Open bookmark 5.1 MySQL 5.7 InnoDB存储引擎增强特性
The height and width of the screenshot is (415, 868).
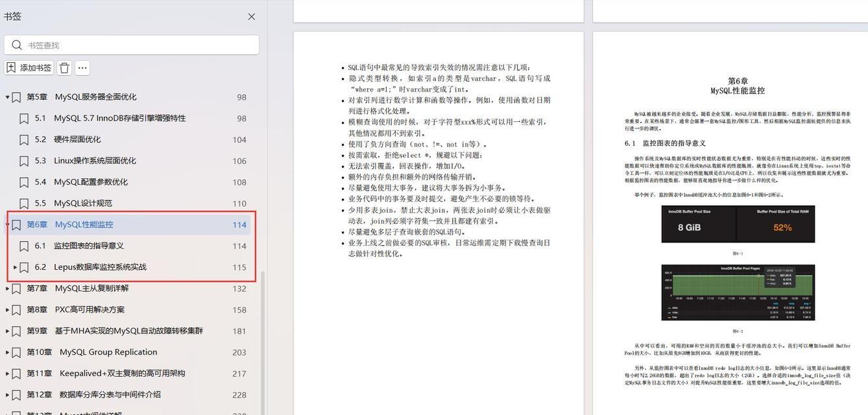[110, 119]
